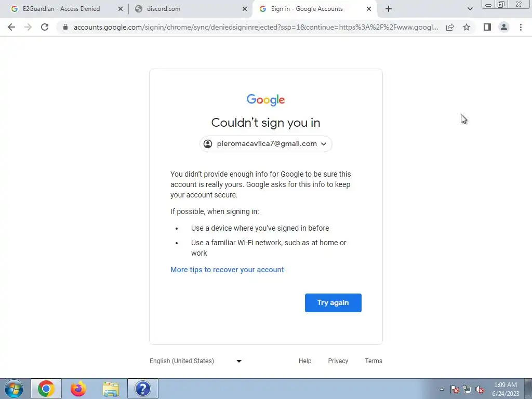Bookmark this tab with the star icon
532x399 pixels.
467,27
